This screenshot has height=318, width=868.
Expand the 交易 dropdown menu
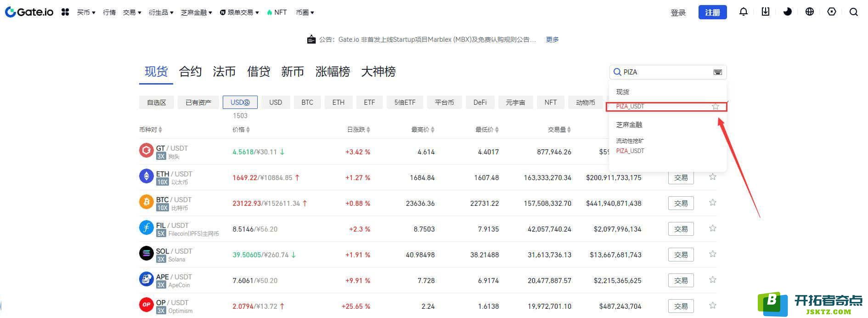coord(132,12)
